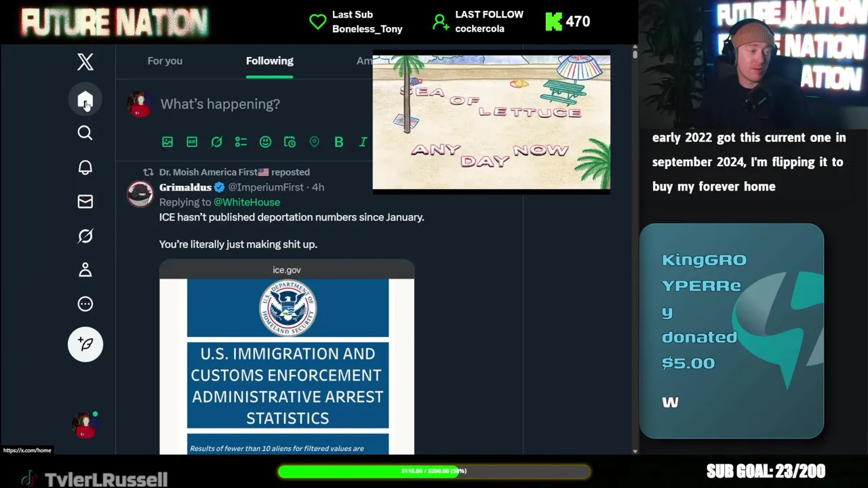The height and width of the screenshot is (488, 868).
Task: Click the schedule post icon
Action: [290, 142]
